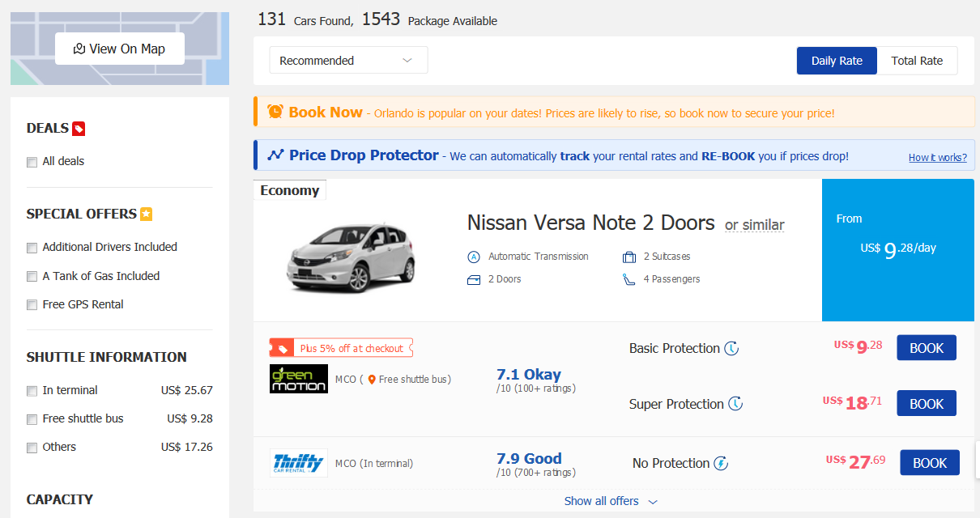Click the alarm clock Book Now icon

coord(275,112)
